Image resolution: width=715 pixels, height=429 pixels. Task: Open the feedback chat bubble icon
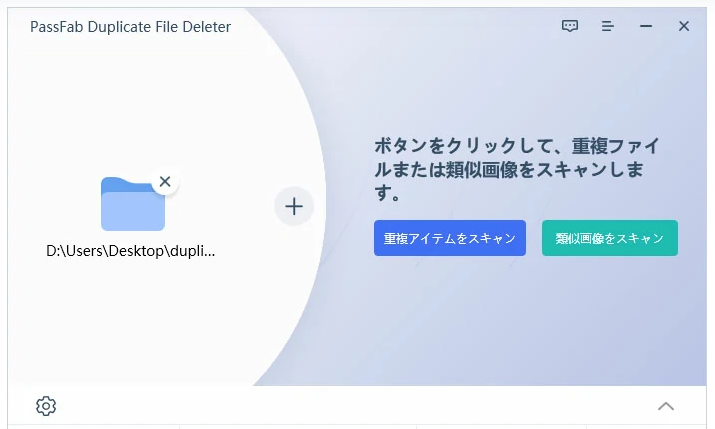(570, 26)
